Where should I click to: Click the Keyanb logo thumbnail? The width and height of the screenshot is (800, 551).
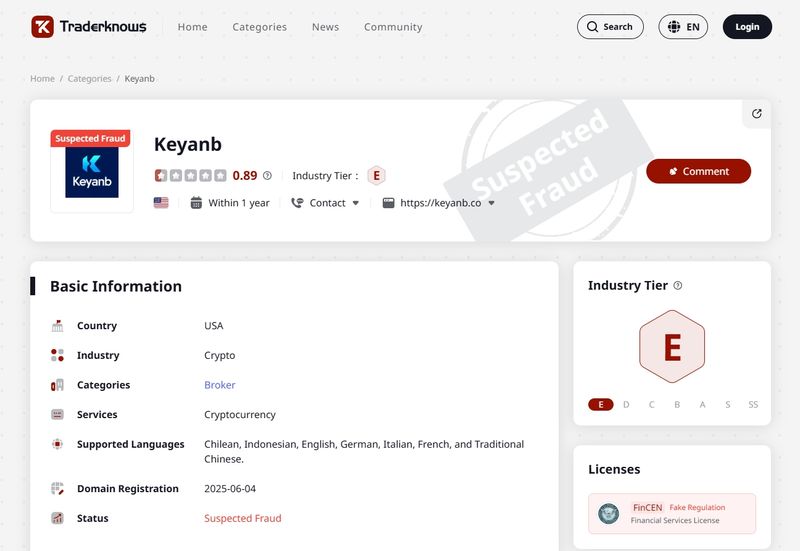click(x=92, y=172)
